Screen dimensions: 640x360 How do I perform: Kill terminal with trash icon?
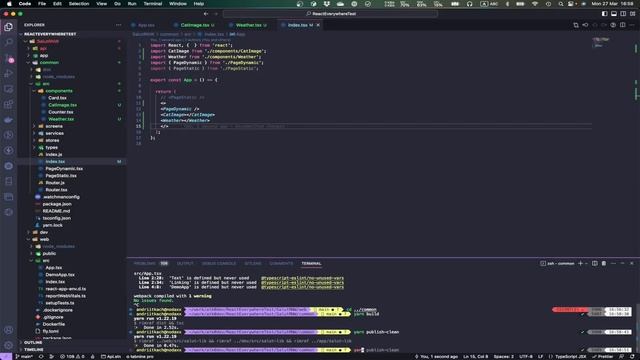point(604,264)
